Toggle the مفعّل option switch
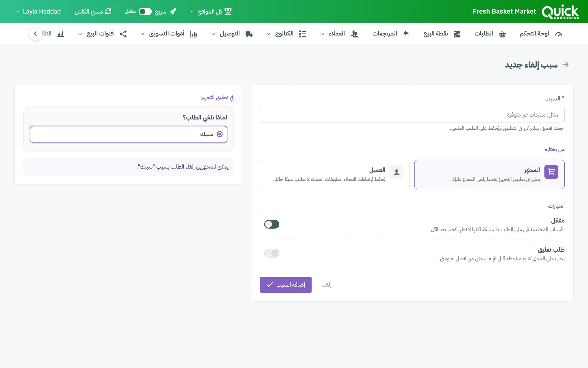The width and height of the screenshot is (588, 368). pos(272,224)
